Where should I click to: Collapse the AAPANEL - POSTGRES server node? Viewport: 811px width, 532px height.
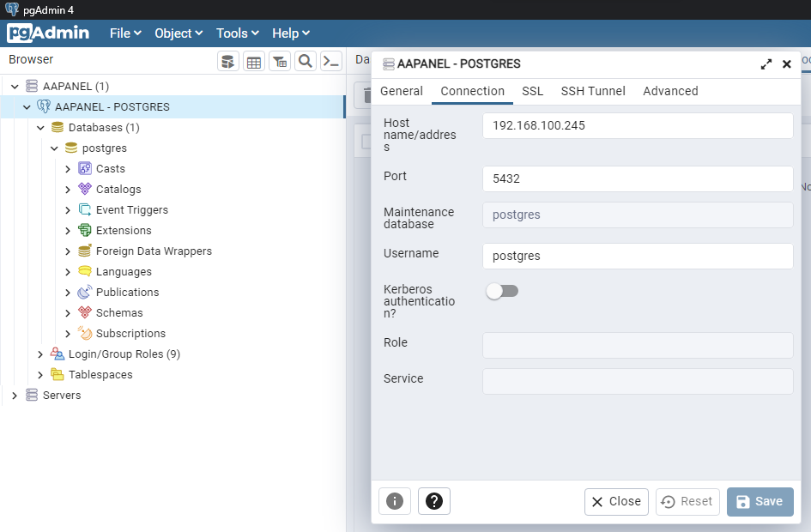point(27,107)
